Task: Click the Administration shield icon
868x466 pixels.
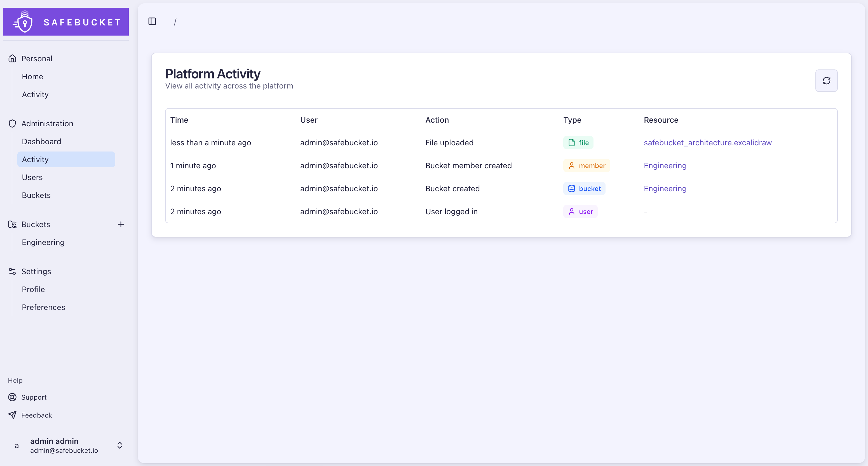Action: click(x=12, y=124)
